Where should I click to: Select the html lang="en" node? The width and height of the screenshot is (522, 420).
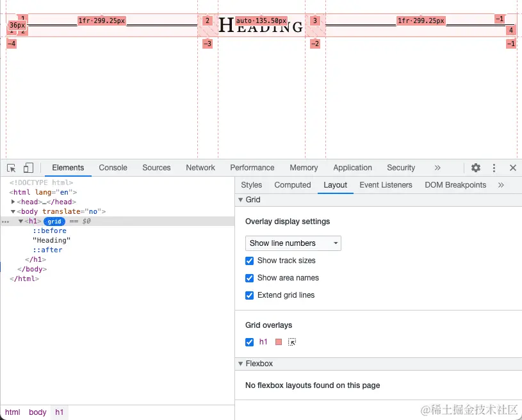pos(43,192)
